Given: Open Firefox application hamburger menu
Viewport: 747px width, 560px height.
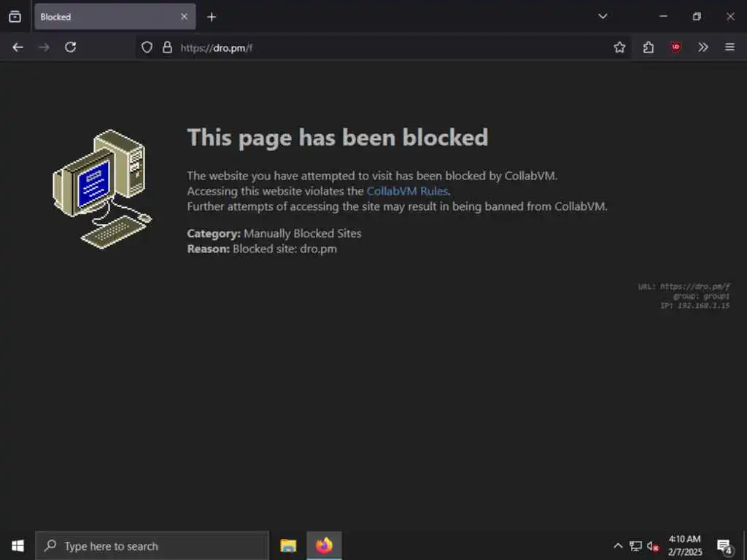Looking at the screenshot, I should [x=729, y=47].
